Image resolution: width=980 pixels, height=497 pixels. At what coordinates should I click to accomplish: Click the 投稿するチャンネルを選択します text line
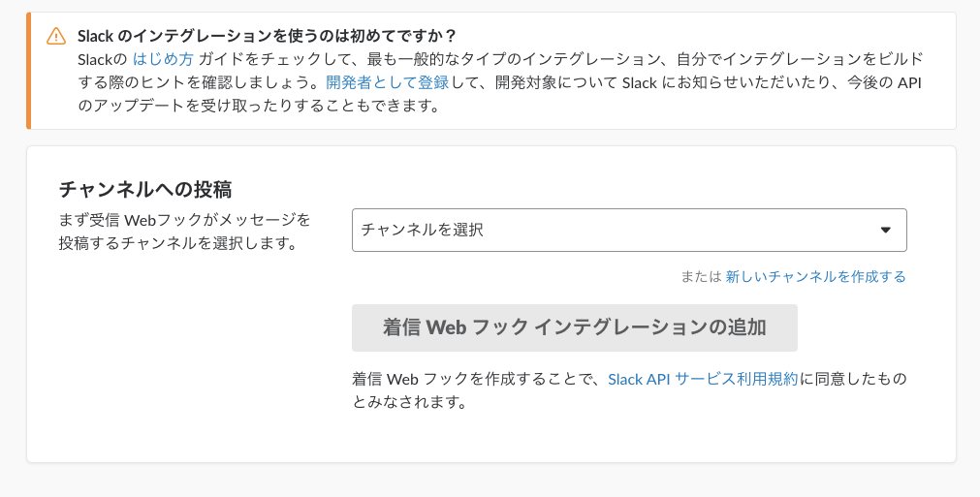(176, 242)
